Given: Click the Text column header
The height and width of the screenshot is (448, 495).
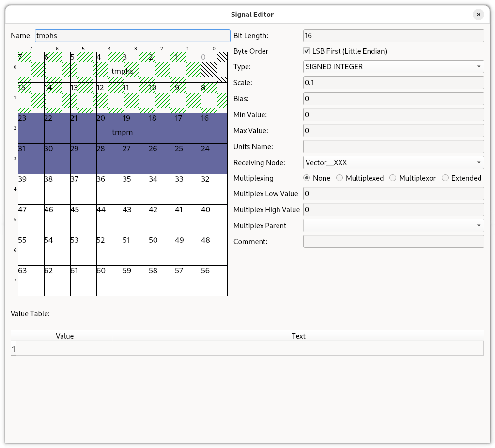Looking at the screenshot, I should (298, 336).
